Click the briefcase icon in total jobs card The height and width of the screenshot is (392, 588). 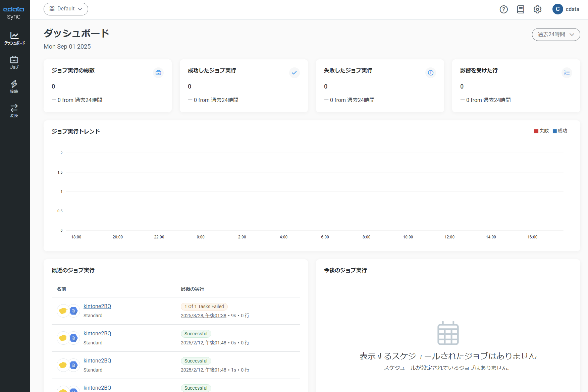coord(158,73)
